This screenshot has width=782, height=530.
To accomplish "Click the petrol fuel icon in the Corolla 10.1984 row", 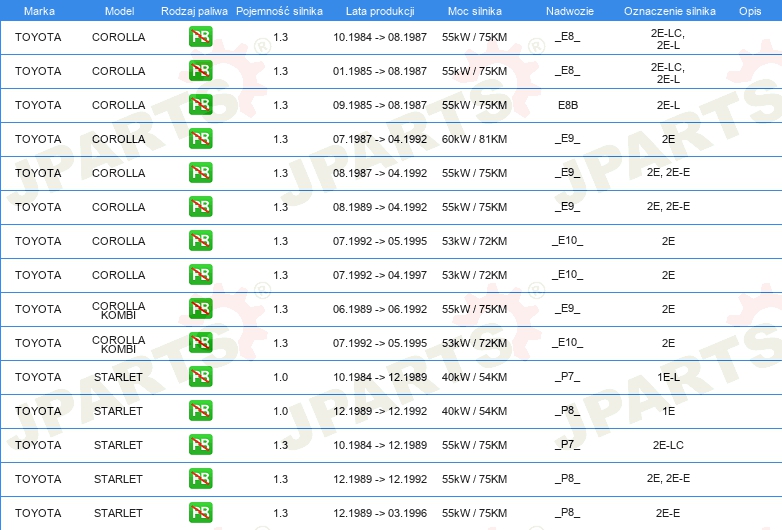I will pos(200,37).
